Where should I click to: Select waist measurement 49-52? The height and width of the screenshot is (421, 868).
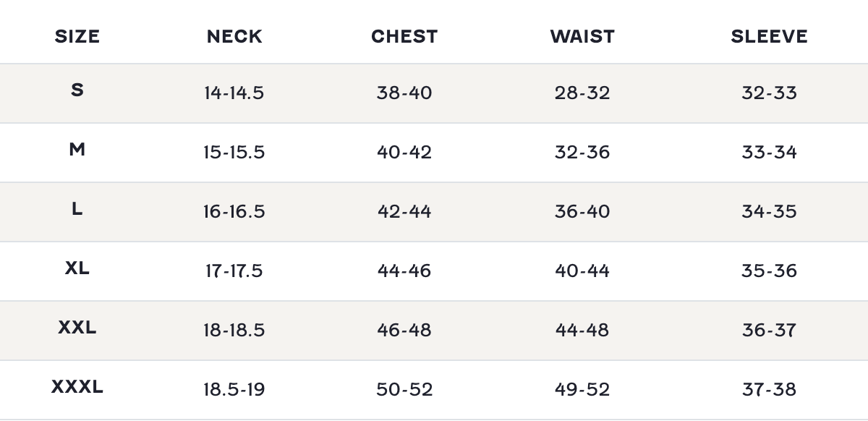tap(582, 390)
